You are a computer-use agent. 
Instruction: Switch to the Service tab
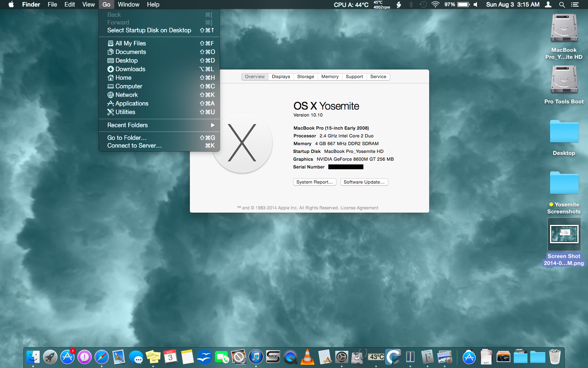pos(379,76)
